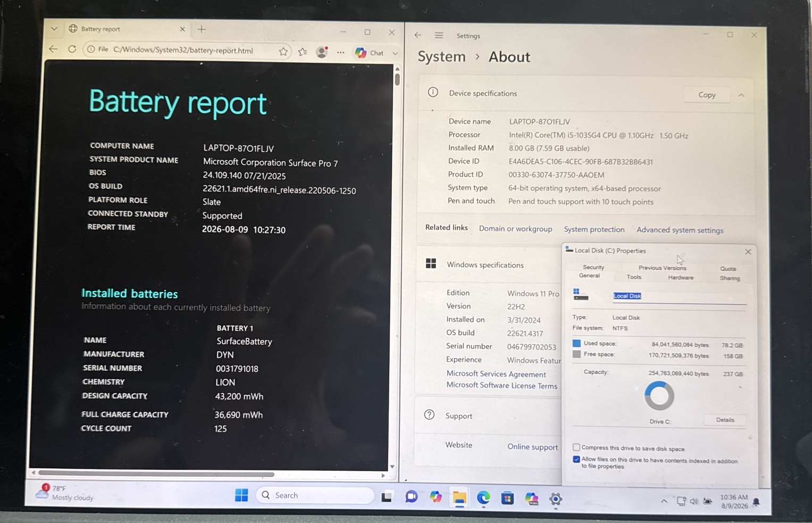Click the Support help icon
The image size is (812, 523).
[429, 414]
